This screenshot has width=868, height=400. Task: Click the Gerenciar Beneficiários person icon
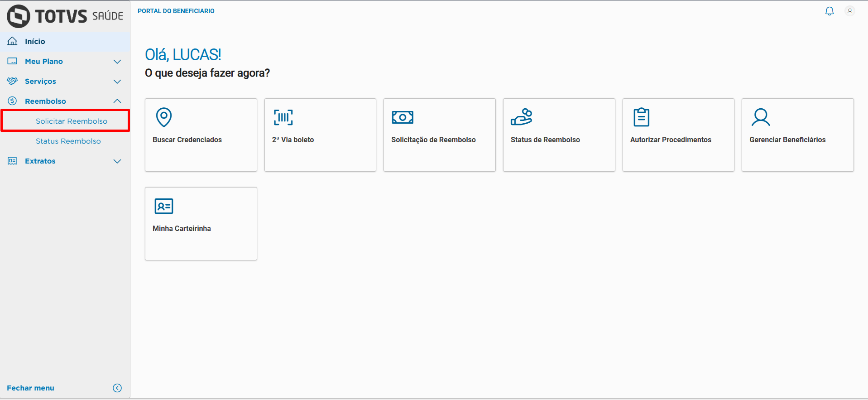761,117
